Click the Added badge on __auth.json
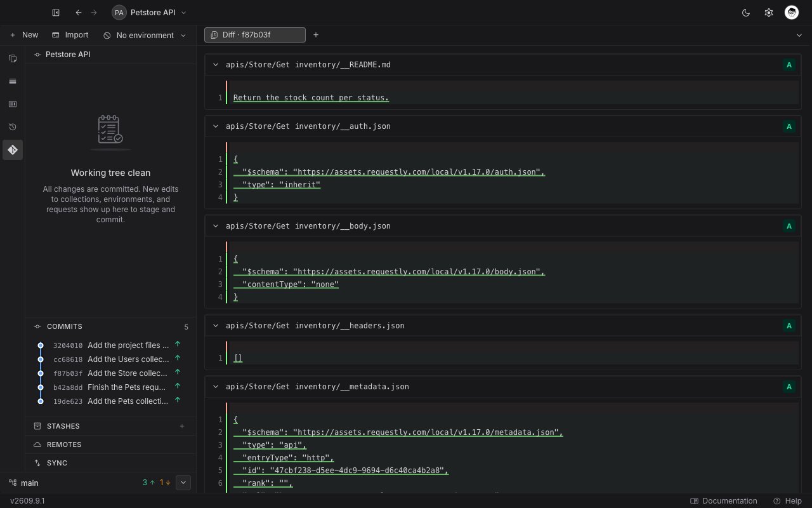The image size is (812, 508). [x=789, y=126]
